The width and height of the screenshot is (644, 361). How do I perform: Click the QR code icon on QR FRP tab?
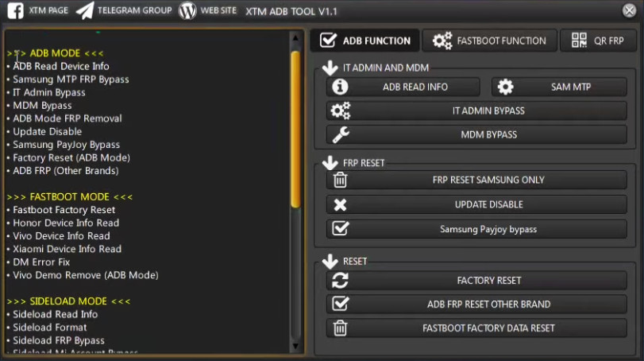click(579, 41)
